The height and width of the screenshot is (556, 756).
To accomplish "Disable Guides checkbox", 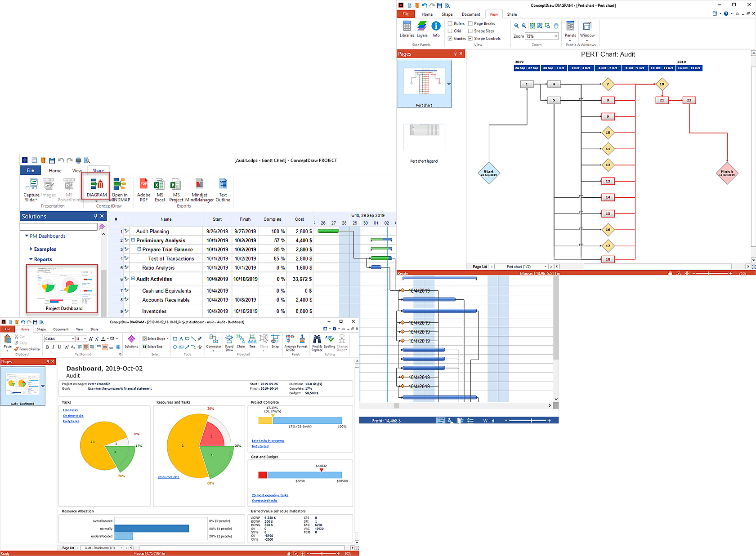I will [450, 39].
